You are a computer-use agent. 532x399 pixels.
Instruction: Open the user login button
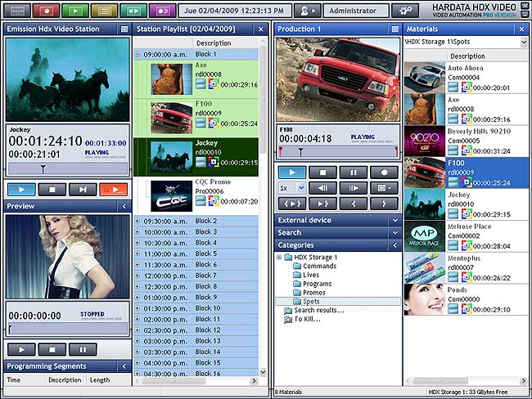pyautogui.click(x=308, y=11)
